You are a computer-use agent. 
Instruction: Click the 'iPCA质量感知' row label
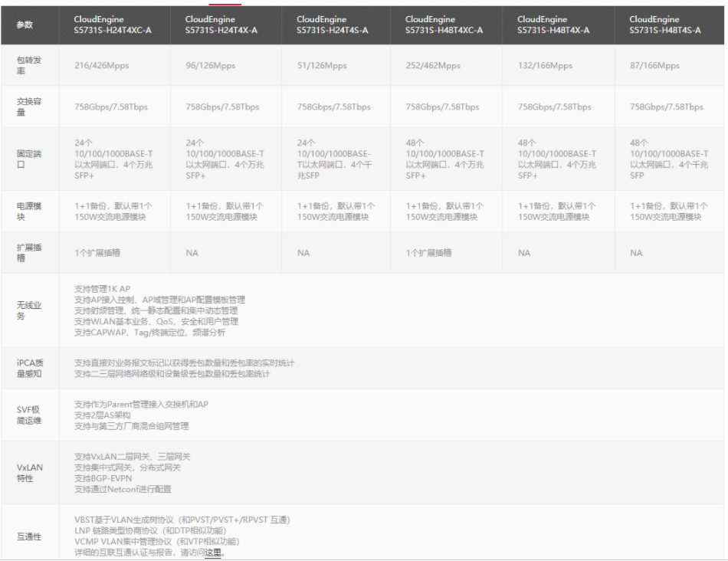pyautogui.click(x=30, y=369)
